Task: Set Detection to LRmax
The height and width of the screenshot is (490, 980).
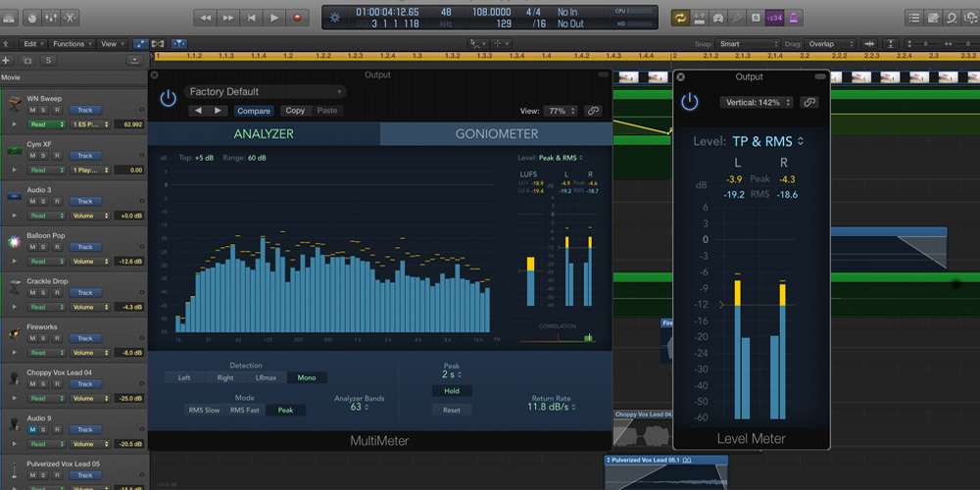Action: pyautogui.click(x=267, y=377)
